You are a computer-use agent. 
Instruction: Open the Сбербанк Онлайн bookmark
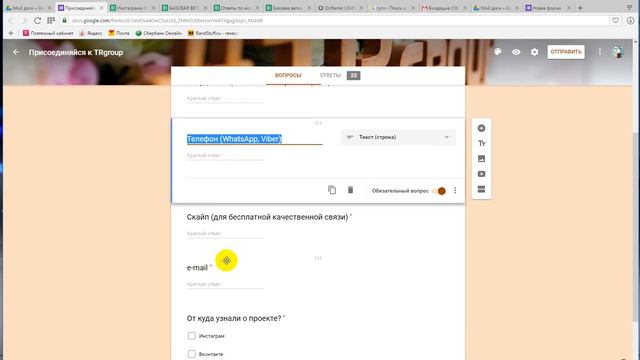[158, 33]
